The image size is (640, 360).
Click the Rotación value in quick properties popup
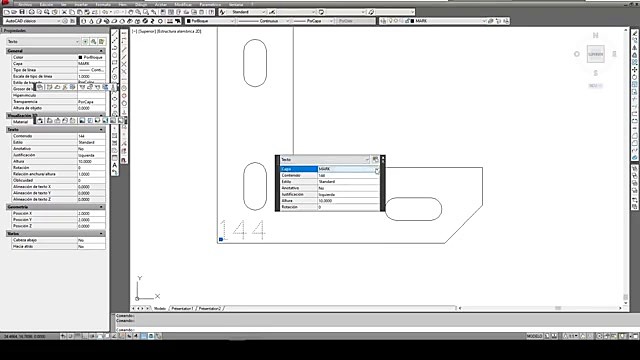(x=348, y=207)
